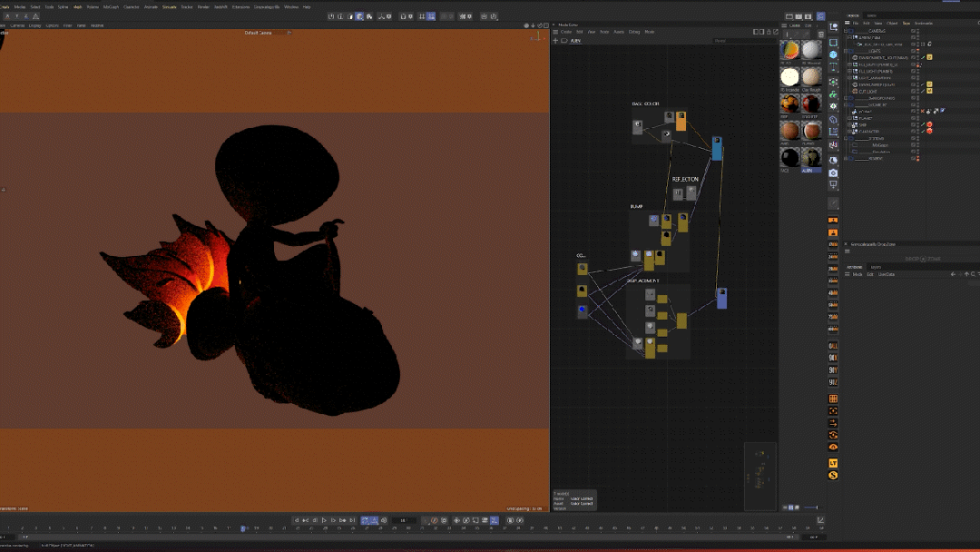Screen dimensions: 980x552
Task: Open the Render menu
Action: click(x=203, y=7)
